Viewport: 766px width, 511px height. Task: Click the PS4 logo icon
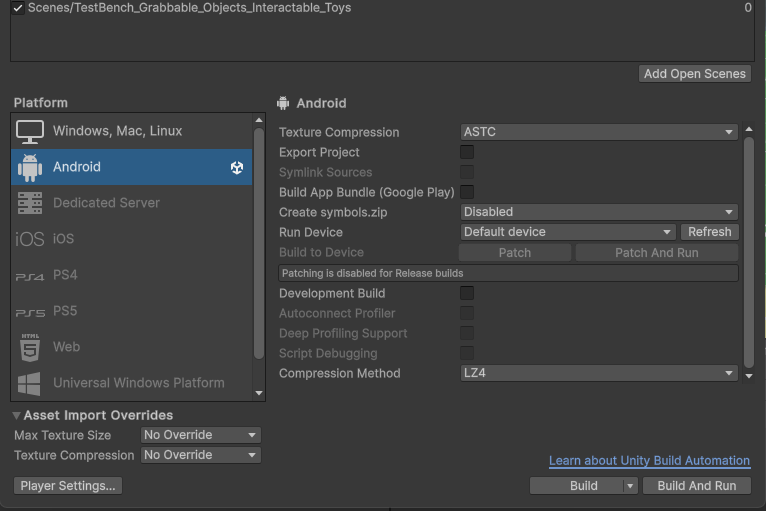coord(30,277)
